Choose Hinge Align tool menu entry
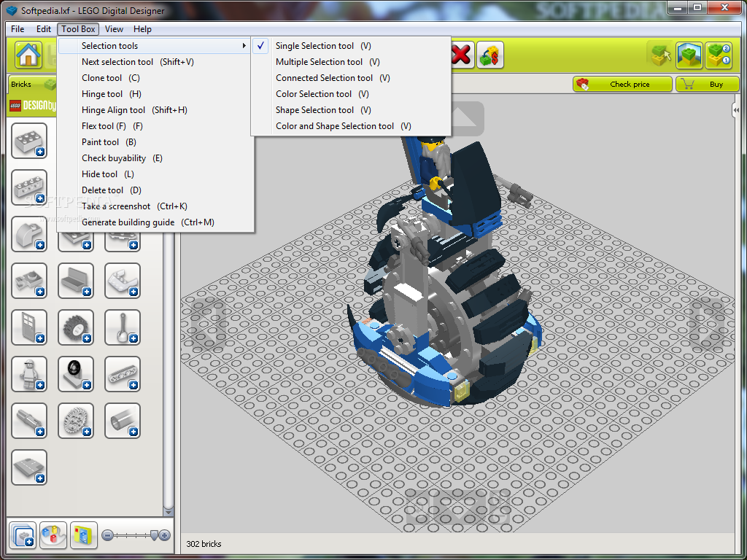Image resolution: width=747 pixels, height=560 pixels. click(155, 110)
